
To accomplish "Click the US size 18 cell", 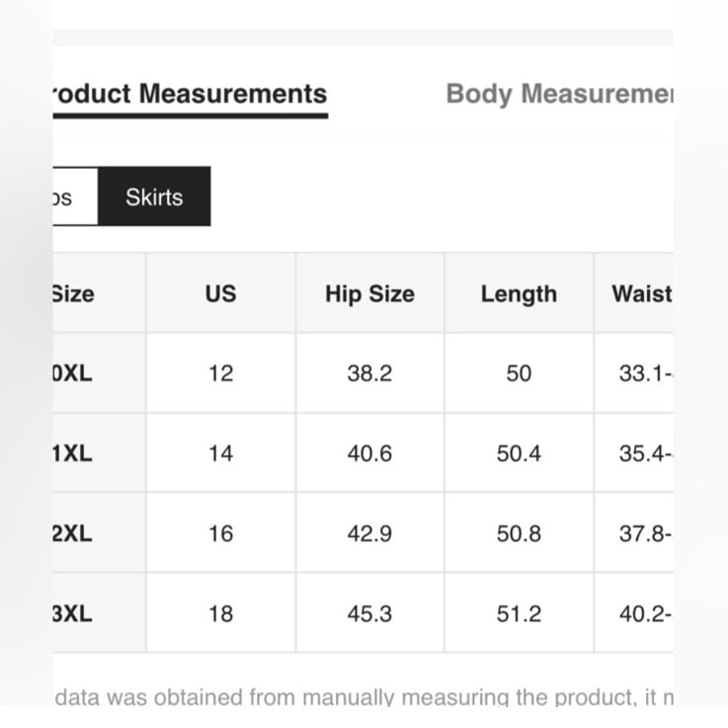I will (x=221, y=612).
